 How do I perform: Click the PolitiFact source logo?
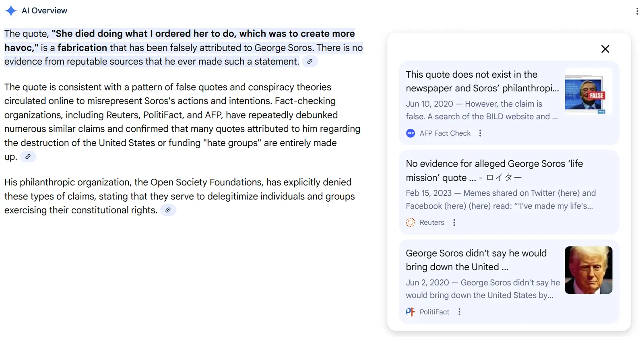coord(411,312)
